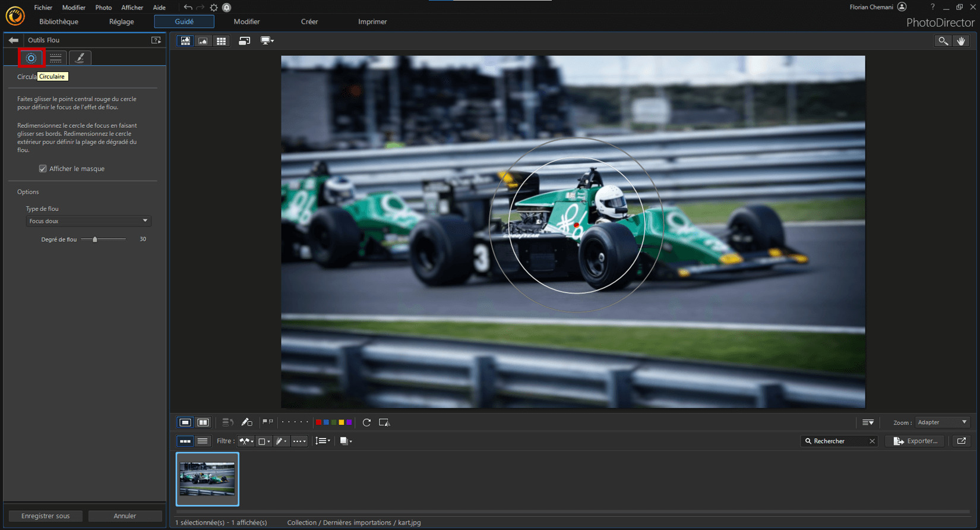Switch to the Créer tab
This screenshot has width=980, height=530.
tap(309, 21)
